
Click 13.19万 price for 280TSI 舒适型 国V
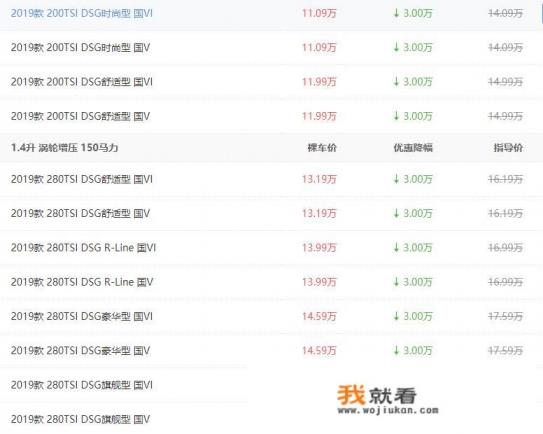319,213
